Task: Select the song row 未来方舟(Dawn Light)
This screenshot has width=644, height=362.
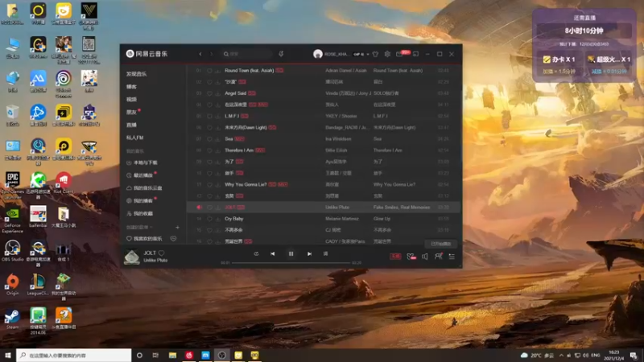Action: pos(324,128)
